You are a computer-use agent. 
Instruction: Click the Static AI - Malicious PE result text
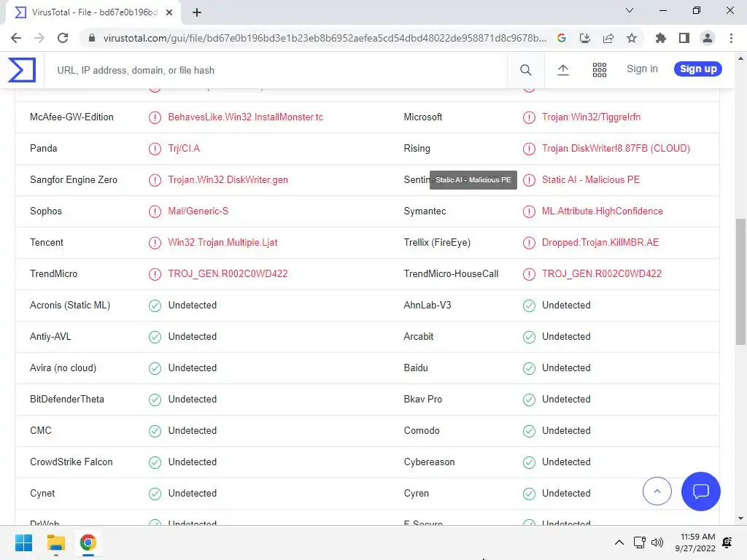point(591,180)
